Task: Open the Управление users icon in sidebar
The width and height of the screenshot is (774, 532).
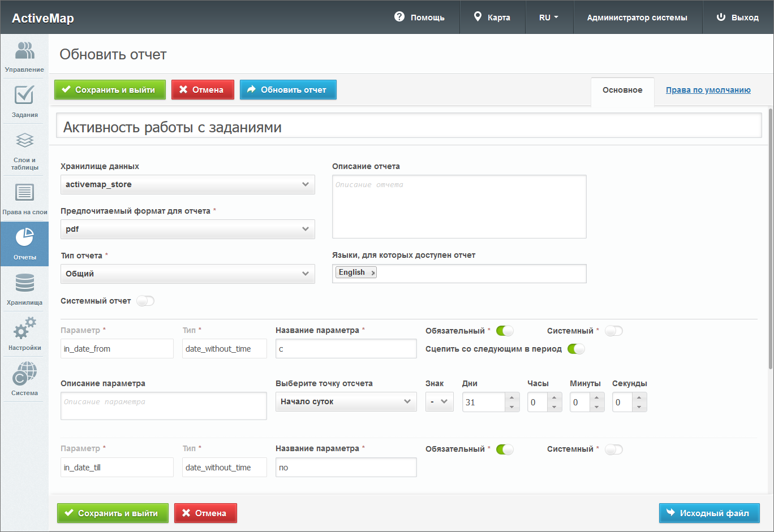Action: (24, 51)
